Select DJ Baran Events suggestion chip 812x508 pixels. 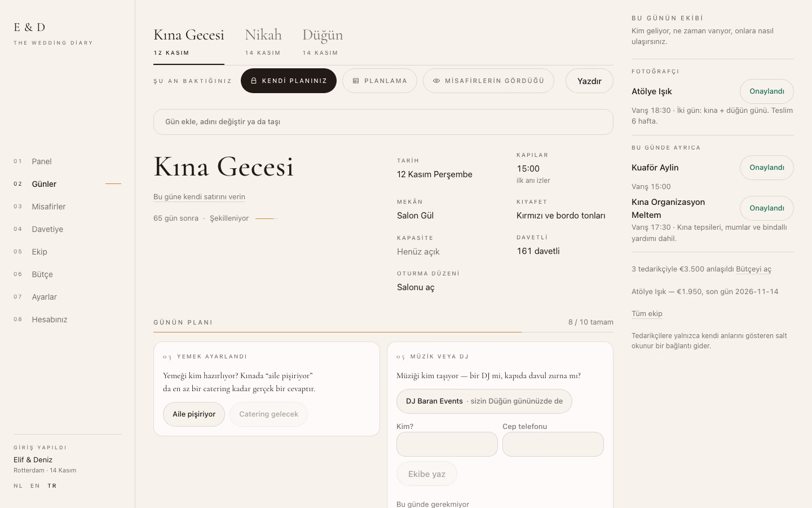point(484,401)
